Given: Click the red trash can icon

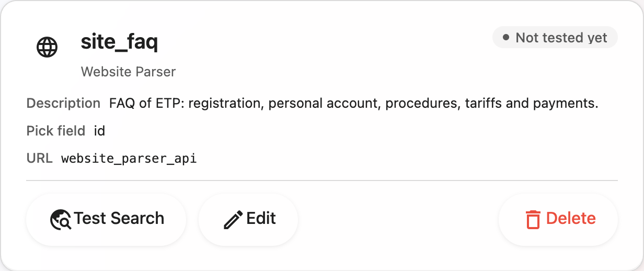Looking at the screenshot, I should [x=533, y=220].
